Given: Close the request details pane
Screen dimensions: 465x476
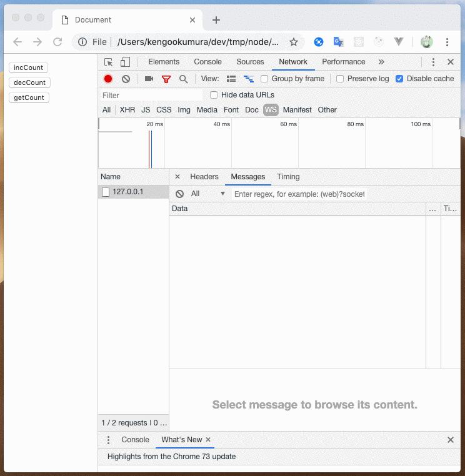Looking at the screenshot, I should tap(177, 177).
